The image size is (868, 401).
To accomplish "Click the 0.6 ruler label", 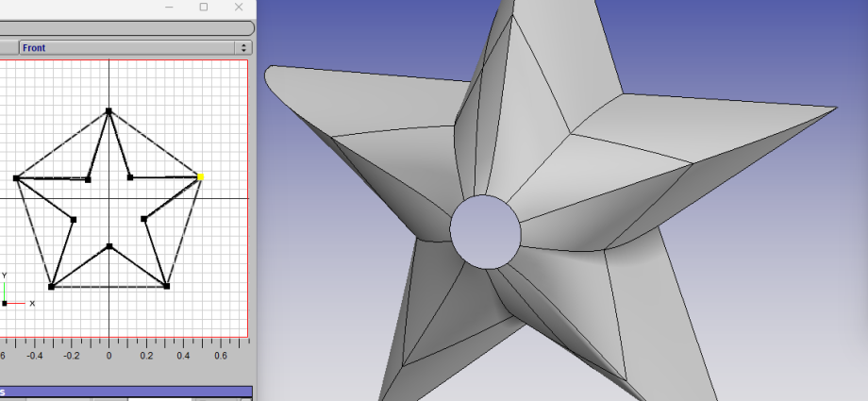I will 221,356.
